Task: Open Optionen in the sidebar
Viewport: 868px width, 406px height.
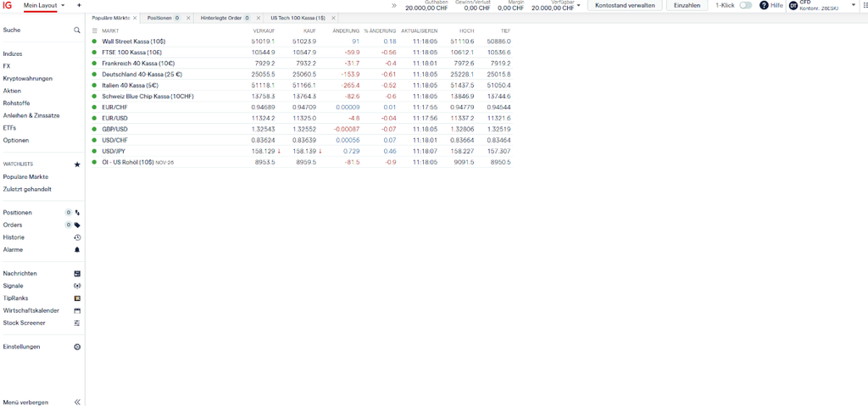Action: pyautogui.click(x=16, y=141)
